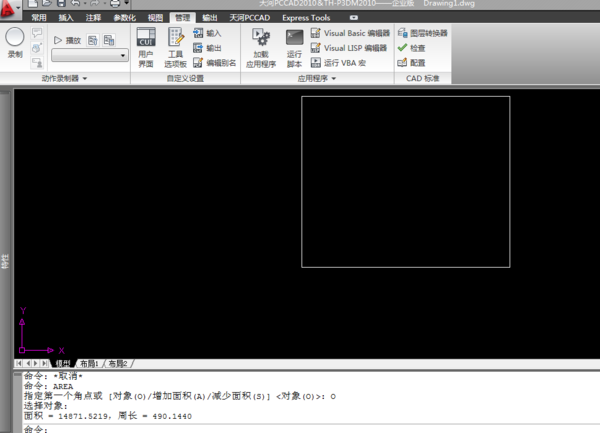Open the 图层转换器 tool
600x433 pixels.
click(422, 33)
